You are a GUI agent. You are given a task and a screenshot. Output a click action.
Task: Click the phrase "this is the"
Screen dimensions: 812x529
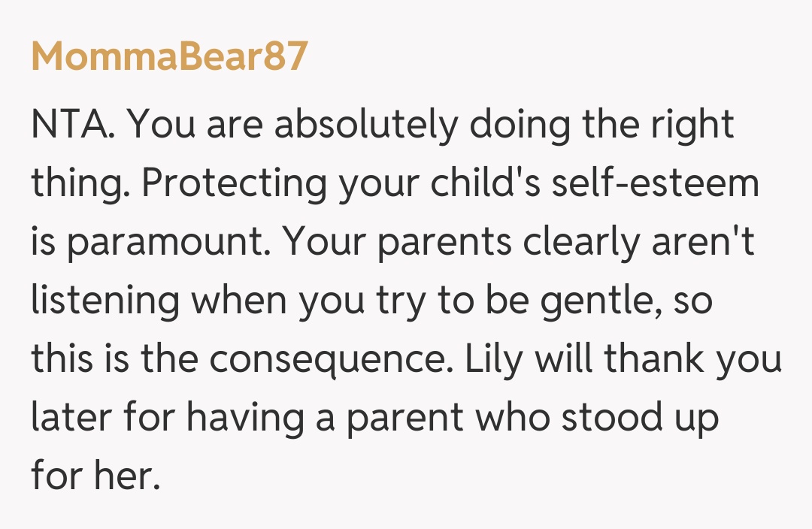click(x=114, y=359)
